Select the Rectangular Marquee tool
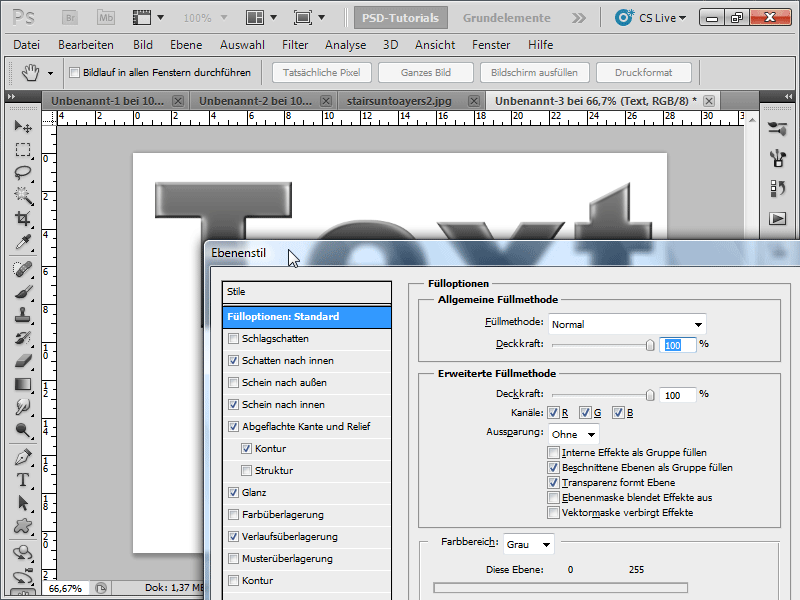 (23, 149)
